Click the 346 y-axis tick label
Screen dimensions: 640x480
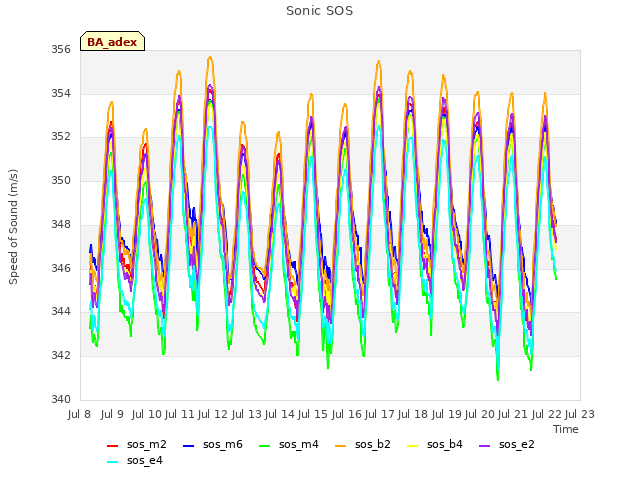tap(61, 268)
